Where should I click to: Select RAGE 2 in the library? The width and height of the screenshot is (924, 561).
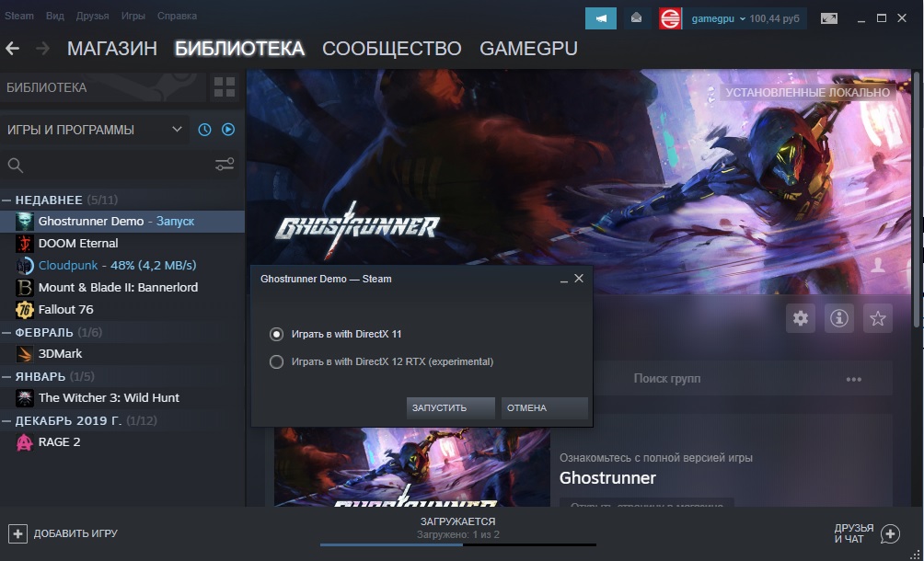tap(122, 442)
